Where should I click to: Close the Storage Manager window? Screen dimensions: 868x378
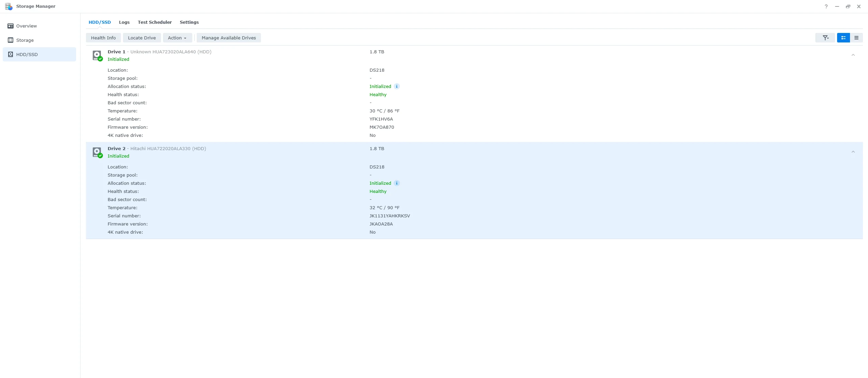[859, 6]
